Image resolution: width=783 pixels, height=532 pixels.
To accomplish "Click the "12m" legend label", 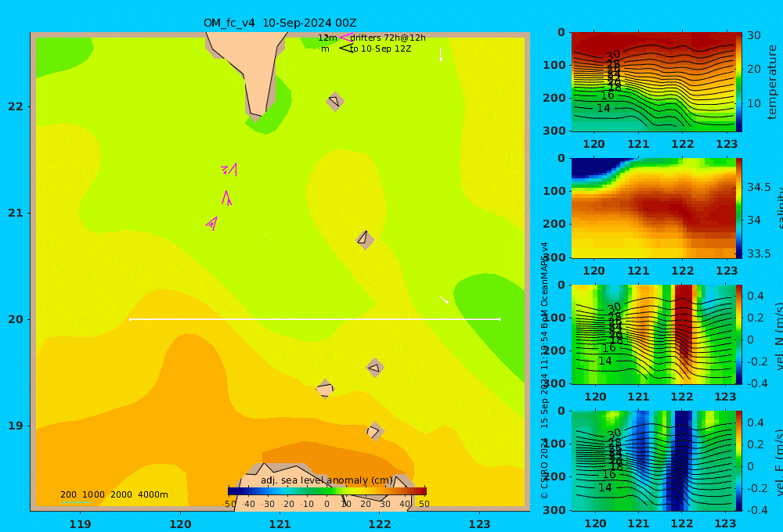I will pyautogui.click(x=327, y=38).
